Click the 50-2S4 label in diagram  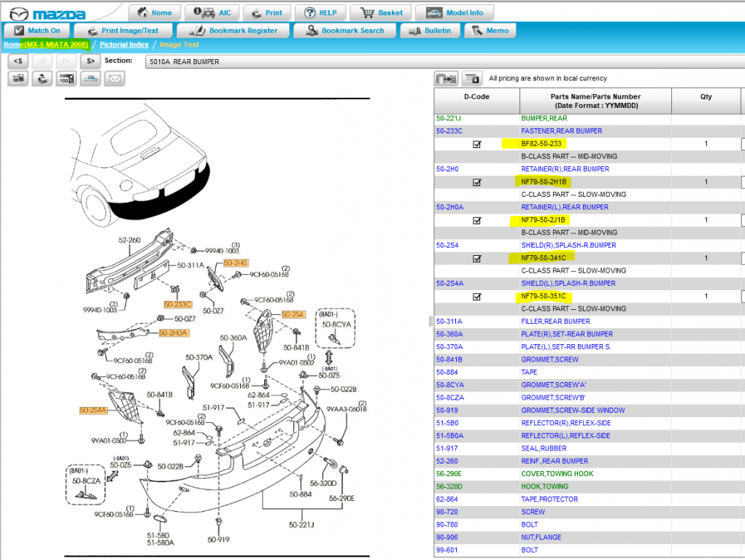coord(293,314)
